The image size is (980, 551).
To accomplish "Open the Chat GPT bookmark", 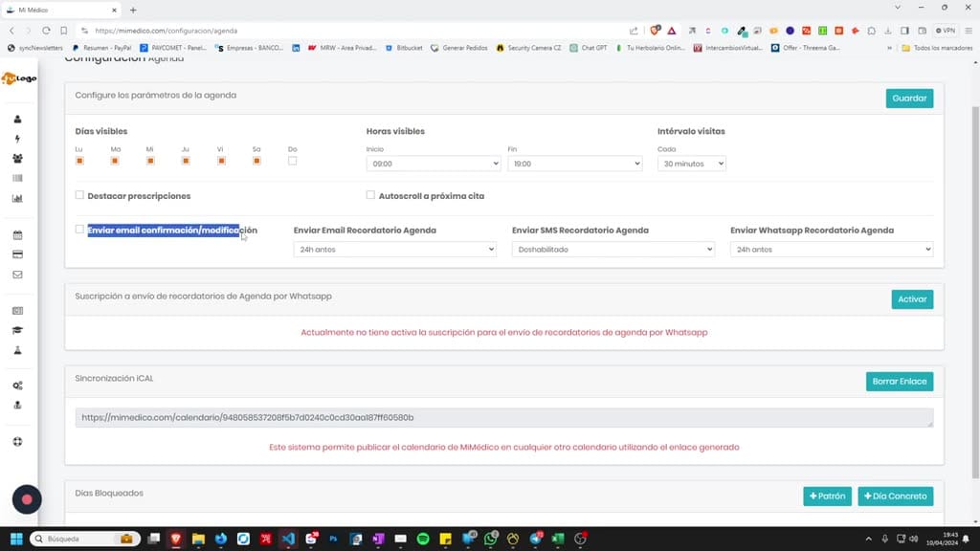I will [x=589, y=48].
